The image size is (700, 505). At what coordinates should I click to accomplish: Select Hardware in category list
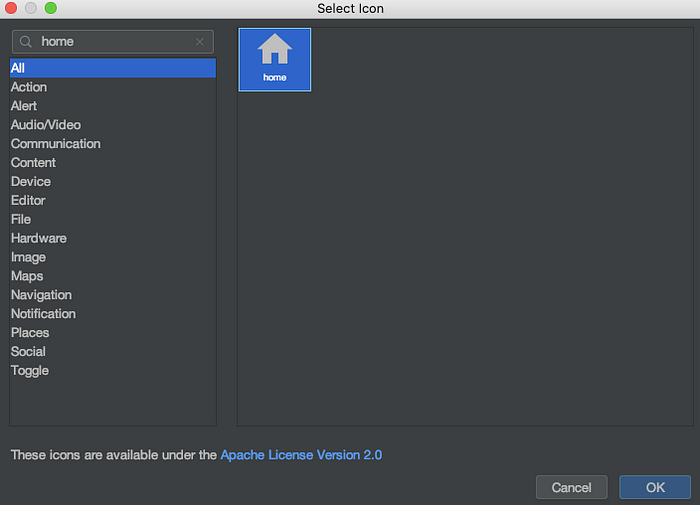tap(113, 238)
